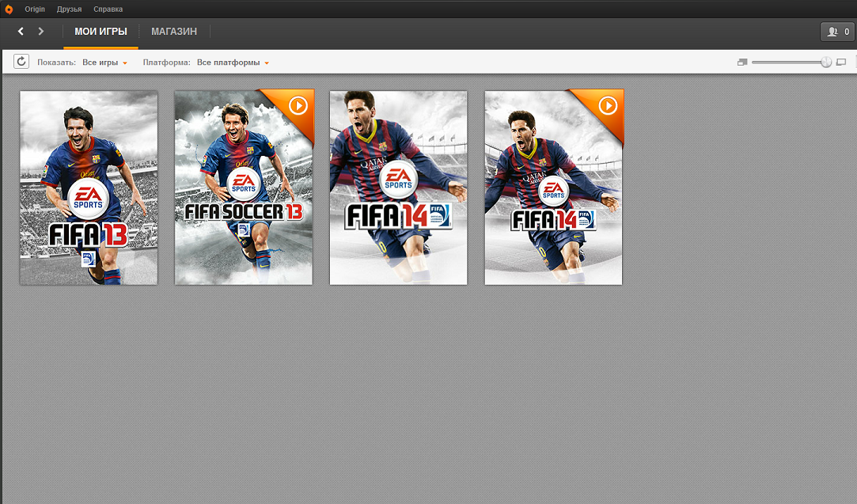
Task: Expand the Все платформы dropdown
Action: [x=233, y=63]
